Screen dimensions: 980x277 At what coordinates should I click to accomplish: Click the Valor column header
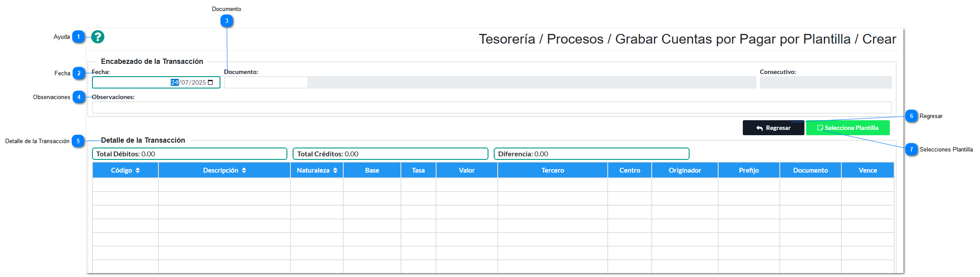point(467,170)
